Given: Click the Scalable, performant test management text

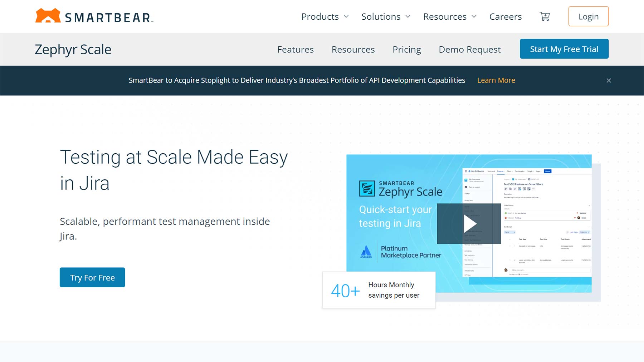Looking at the screenshot, I should [x=165, y=229].
